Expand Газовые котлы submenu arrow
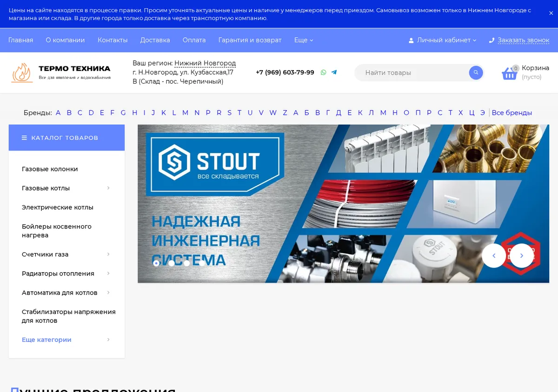Screen dimensions: 558x392 (108, 188)
